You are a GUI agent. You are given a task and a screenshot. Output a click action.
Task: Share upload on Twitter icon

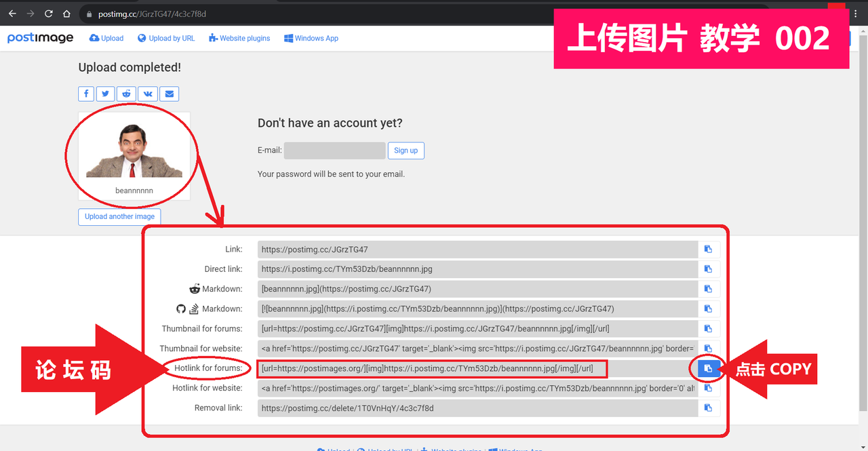(106, 94)
